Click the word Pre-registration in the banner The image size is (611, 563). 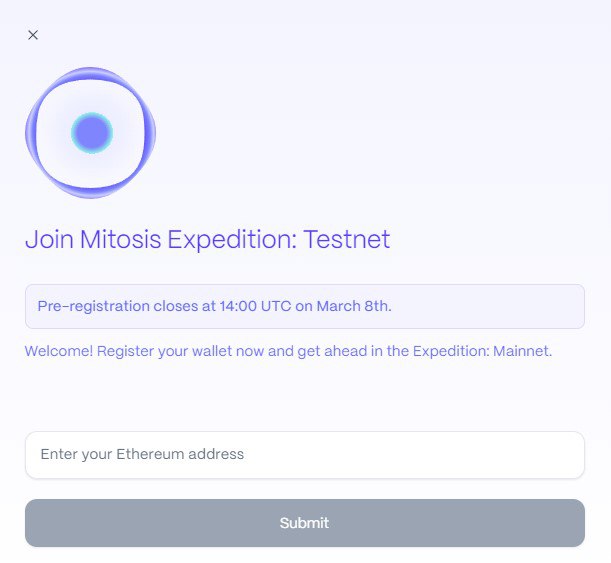94,307
